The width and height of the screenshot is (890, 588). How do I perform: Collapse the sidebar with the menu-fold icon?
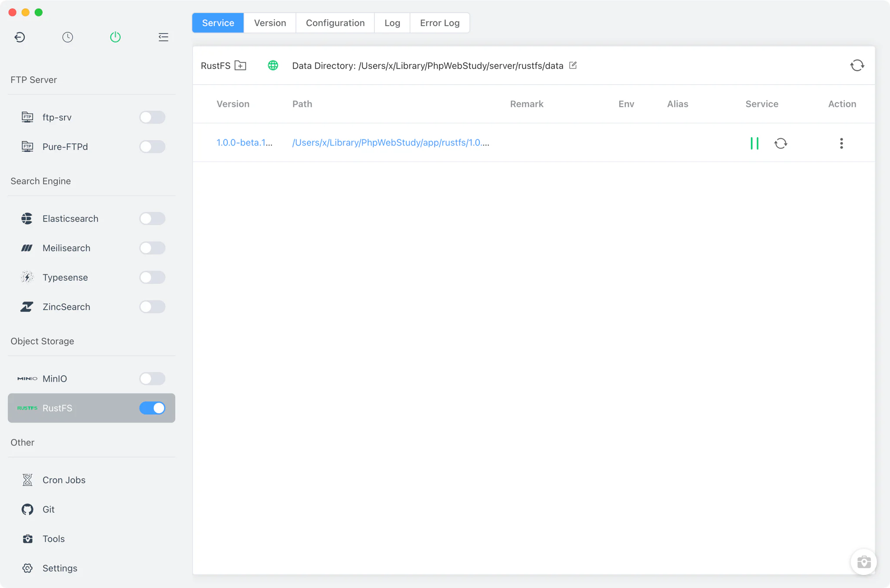click(x=163, y=37)
